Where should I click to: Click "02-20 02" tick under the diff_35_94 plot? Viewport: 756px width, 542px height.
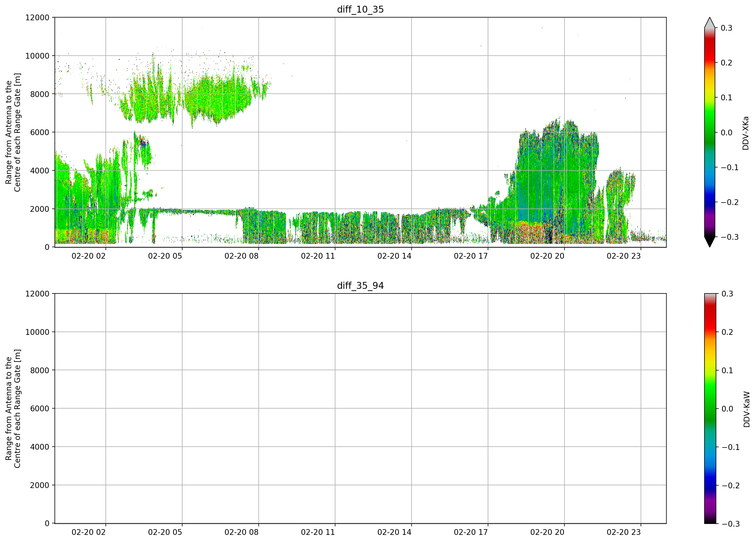tap(89, 532)
